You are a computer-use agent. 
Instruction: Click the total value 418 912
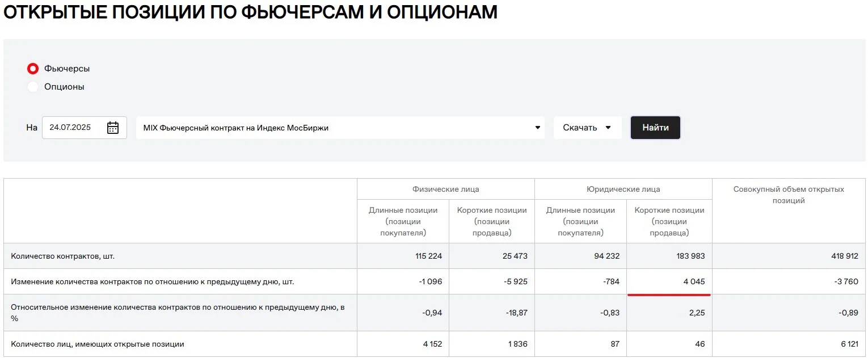pos(845,256)
